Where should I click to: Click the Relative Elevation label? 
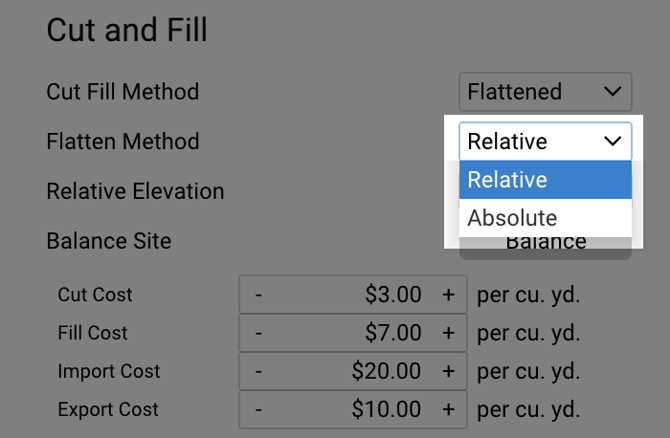pos(135,191)
